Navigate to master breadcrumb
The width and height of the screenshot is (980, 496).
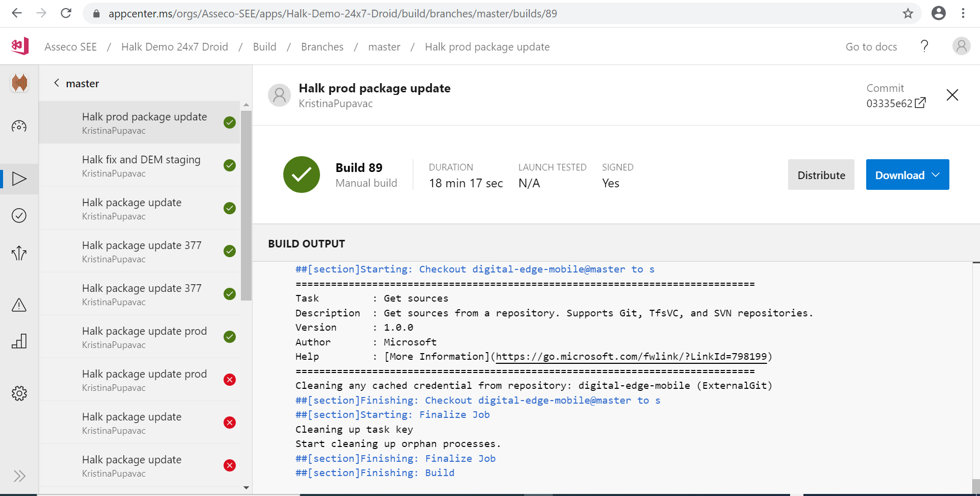pyautogui.click(x=384, y=46)
